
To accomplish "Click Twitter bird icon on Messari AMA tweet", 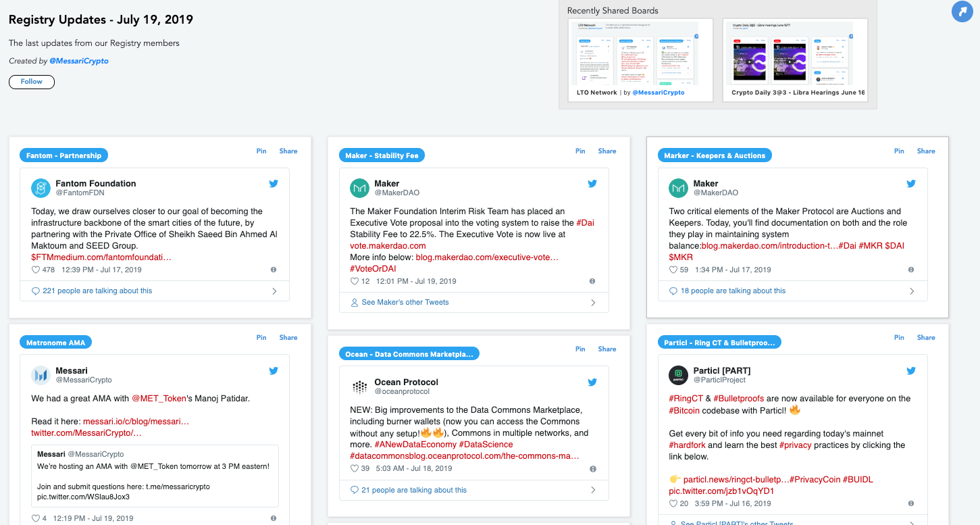I will [x=274, y=370].
